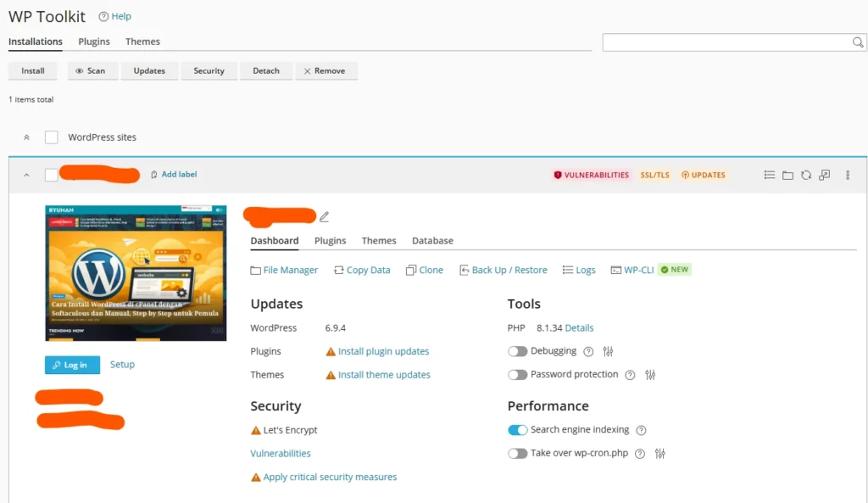Screen dimensions: 868x503
Task: Select the Database tab
Action: 432,240
